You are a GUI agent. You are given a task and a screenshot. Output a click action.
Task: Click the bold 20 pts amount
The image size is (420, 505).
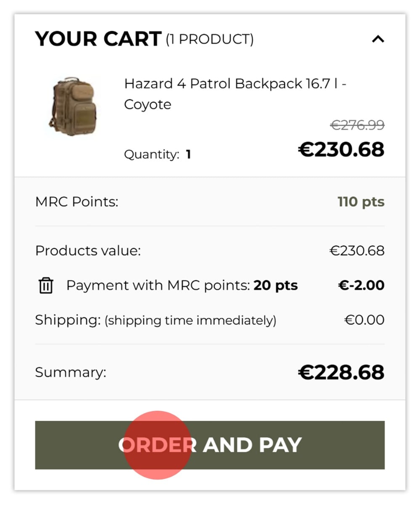coord(276,286)
